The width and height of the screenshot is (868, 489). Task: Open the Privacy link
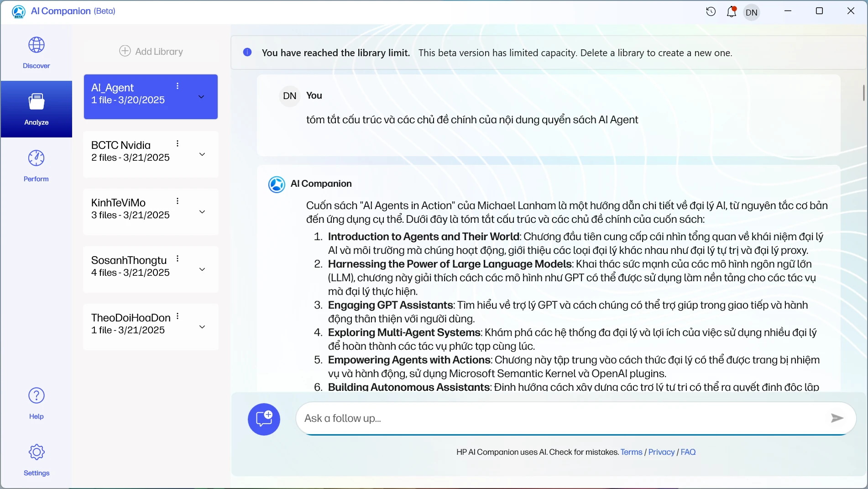point(661,452)
